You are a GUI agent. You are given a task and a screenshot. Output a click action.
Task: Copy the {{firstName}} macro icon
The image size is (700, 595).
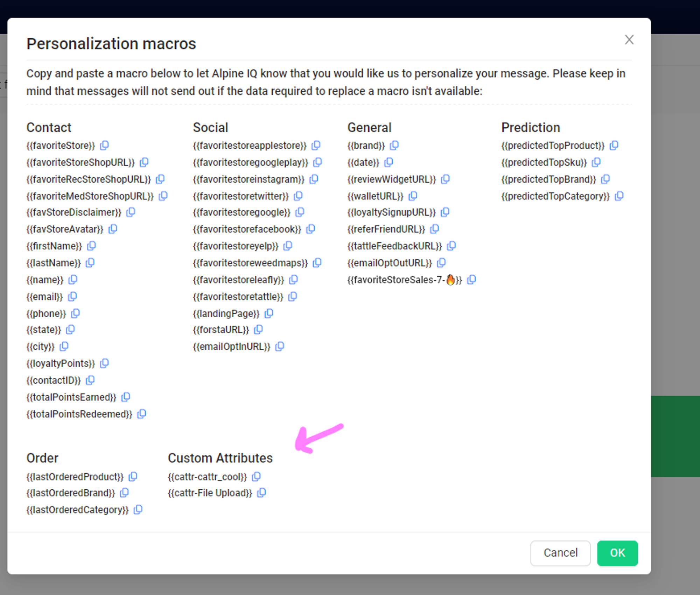pyautogui.click(x=91, y=246)
